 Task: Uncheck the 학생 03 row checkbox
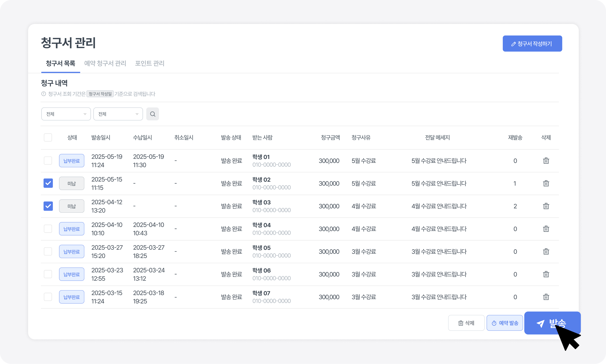[x=48, y=206]
